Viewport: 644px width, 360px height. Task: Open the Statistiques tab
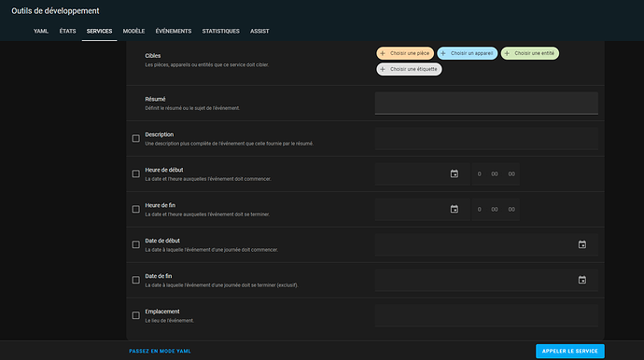click(x=220, y=31)
